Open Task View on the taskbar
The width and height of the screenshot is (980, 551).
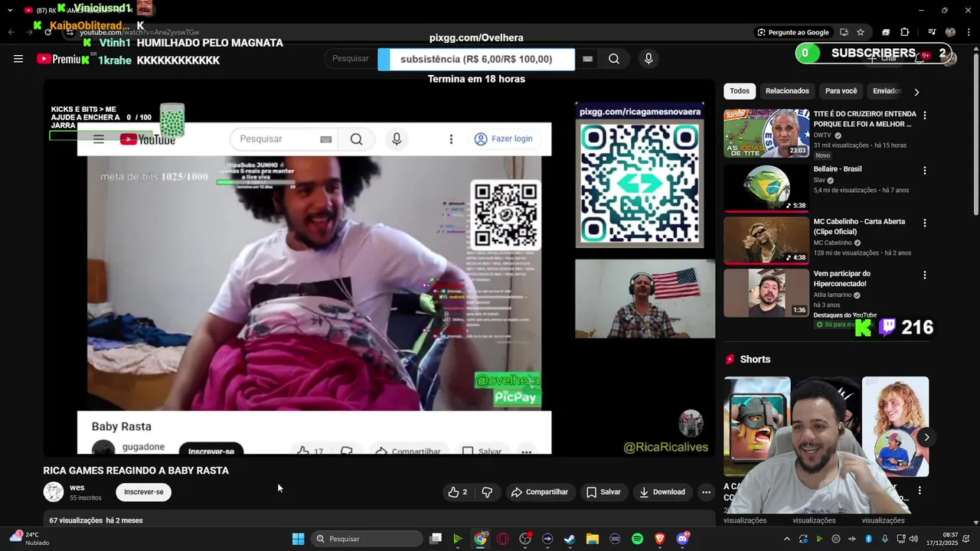(x=435, y=539)
